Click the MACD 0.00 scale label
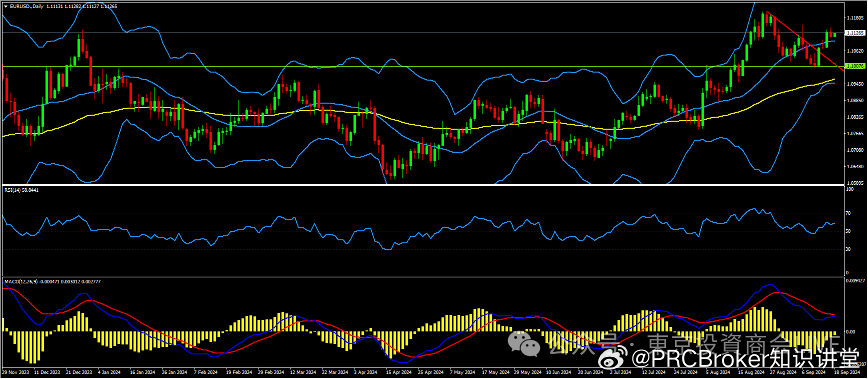 tap(850, 332)
